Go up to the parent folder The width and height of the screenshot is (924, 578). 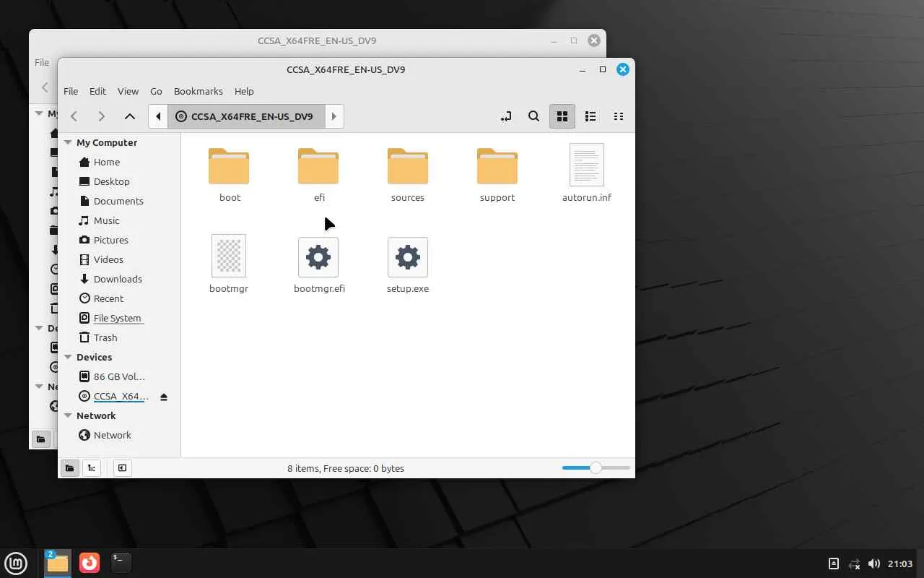click(130, 116)
